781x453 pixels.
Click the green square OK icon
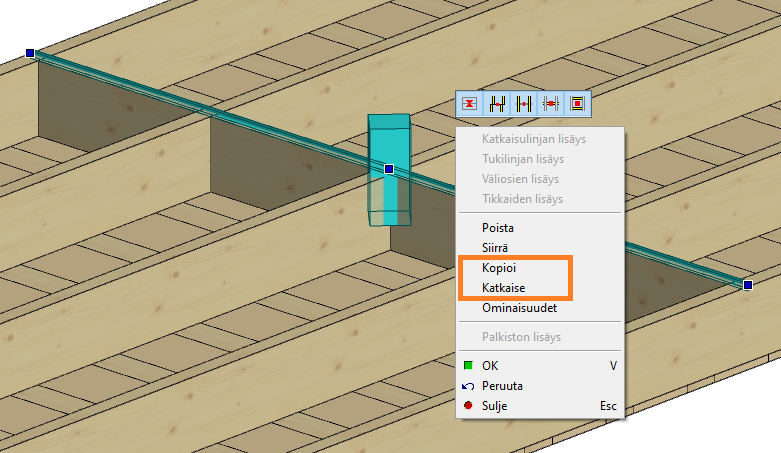pyautogui.click(x=468, y=366)
